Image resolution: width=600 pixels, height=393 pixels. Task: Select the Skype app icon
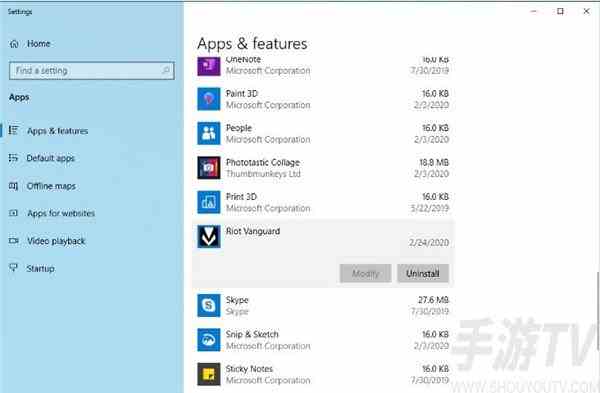tap(209, 305)
